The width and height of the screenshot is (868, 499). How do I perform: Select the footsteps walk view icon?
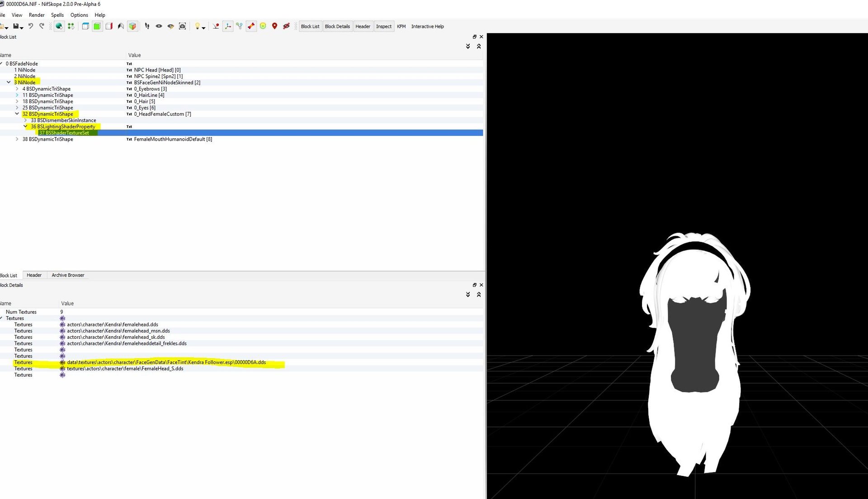(x=147, y=26)
